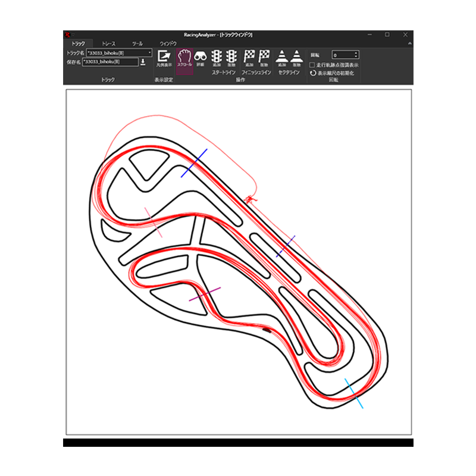The width and height of the screenshot is (476, 476).
Task: Collapse the ribbon using the top-right chevron
Action: tap(409, 43)
